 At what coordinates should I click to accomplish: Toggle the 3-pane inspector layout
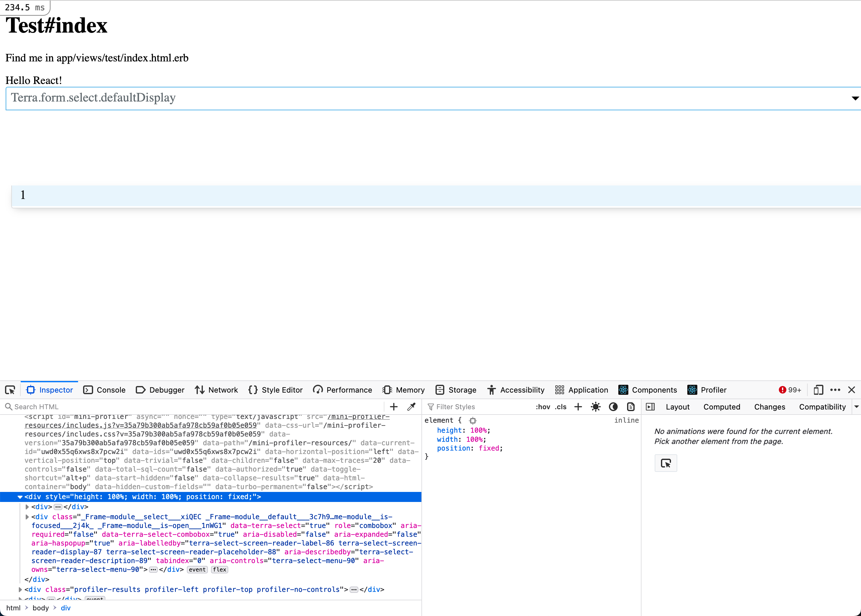click(x=650, y=406)
